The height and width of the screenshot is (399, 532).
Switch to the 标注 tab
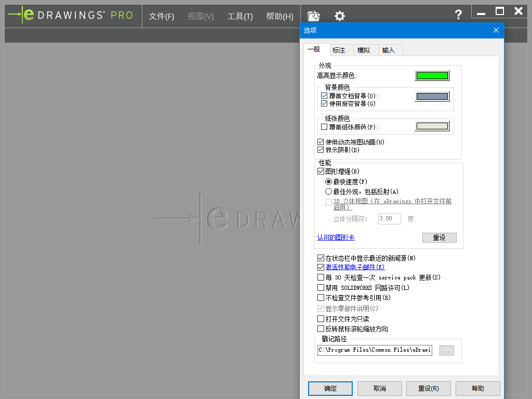click(339, 50)
